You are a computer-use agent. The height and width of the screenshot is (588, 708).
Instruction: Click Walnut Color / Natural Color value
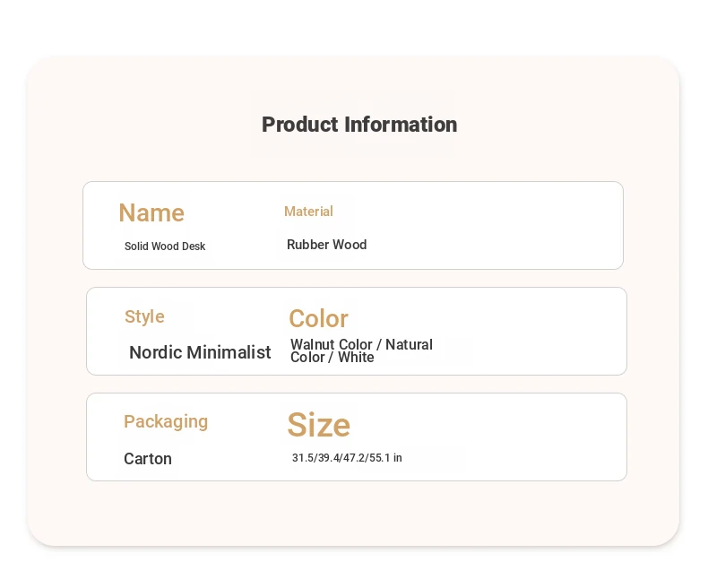pos(362,350)
